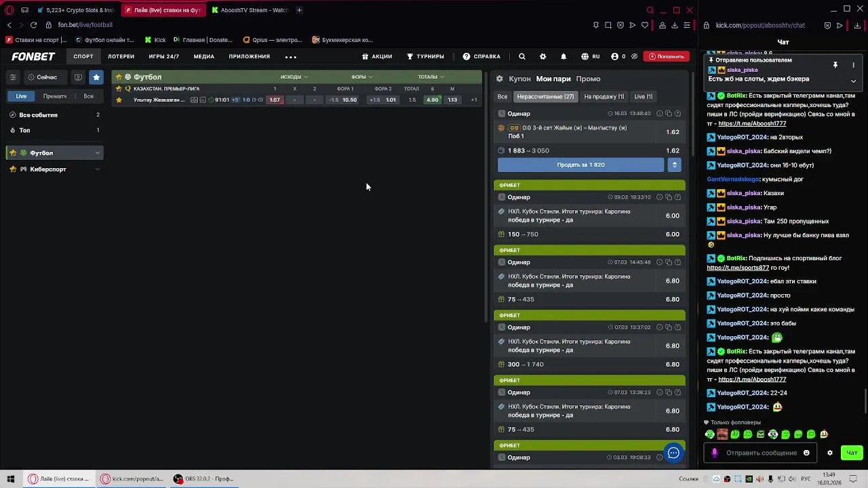Open the Акции link

pyautogui.click(x=377, y=56)
